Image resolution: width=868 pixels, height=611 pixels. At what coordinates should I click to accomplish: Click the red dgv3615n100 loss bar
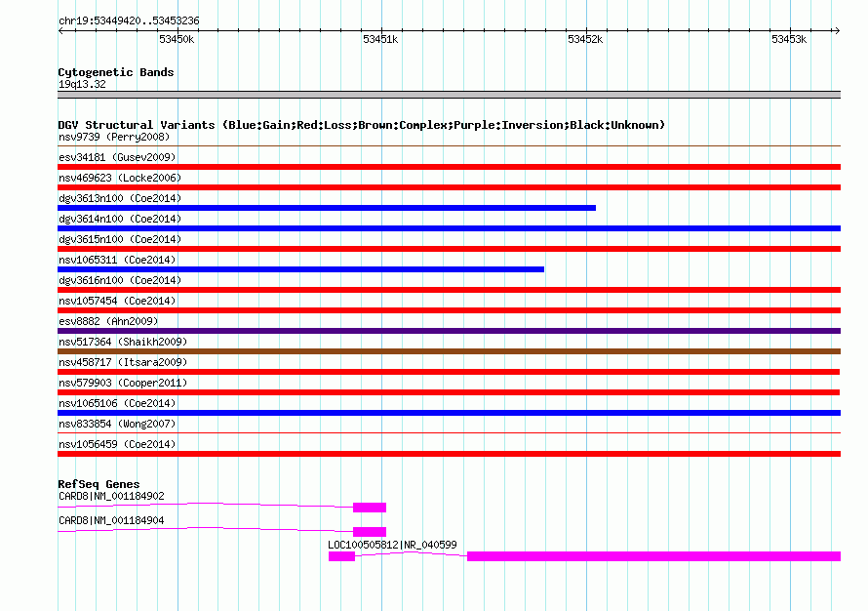click(449, 249)
